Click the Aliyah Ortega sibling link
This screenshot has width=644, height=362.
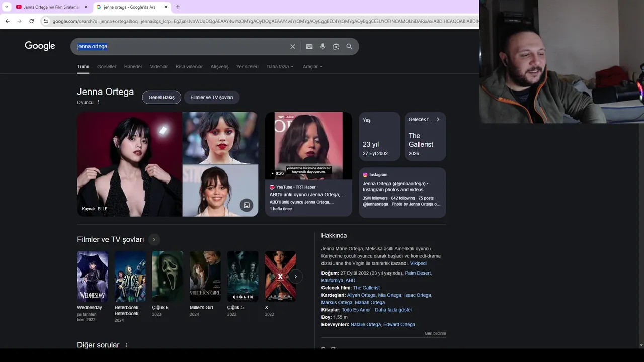pos(361,295)
